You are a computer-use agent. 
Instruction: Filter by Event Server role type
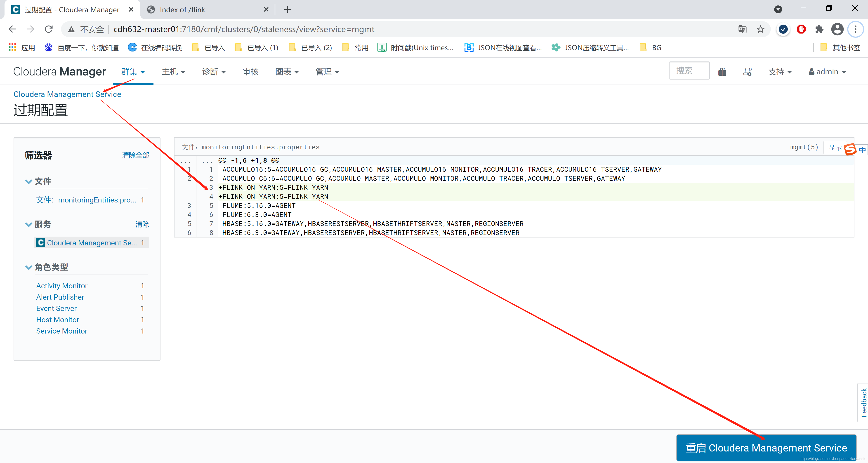point(56,308)
